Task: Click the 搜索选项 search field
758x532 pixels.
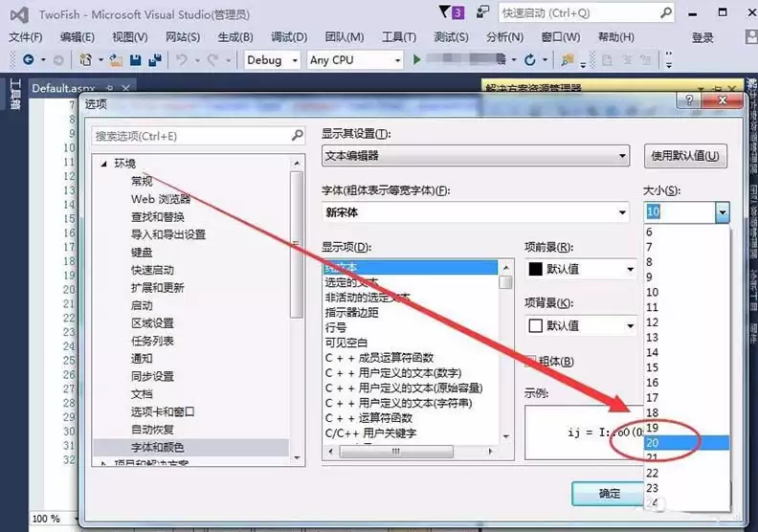Action: pyautogui.click(x=191, y=136)
